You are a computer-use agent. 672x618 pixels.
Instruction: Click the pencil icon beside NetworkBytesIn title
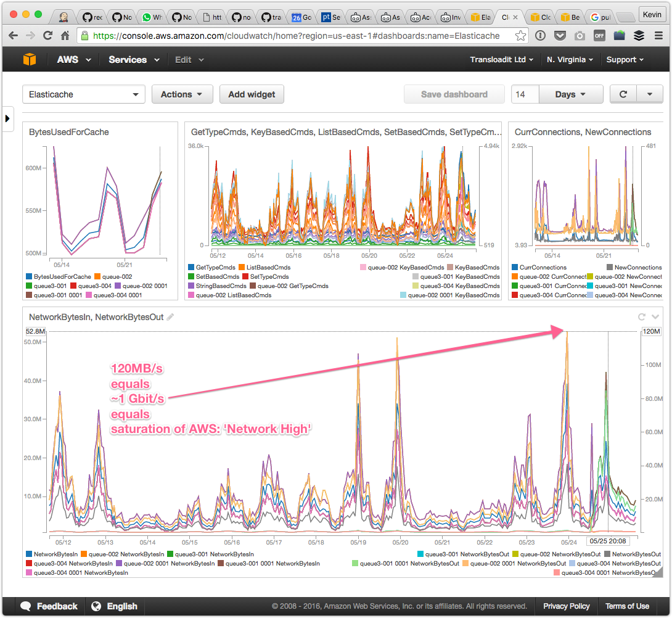point(170,317)
